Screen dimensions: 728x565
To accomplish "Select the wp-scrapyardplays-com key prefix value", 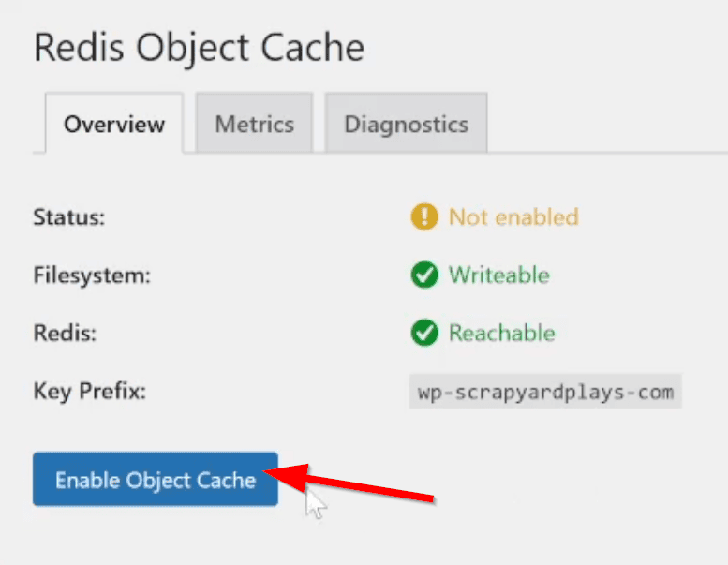I will [545, 392].
